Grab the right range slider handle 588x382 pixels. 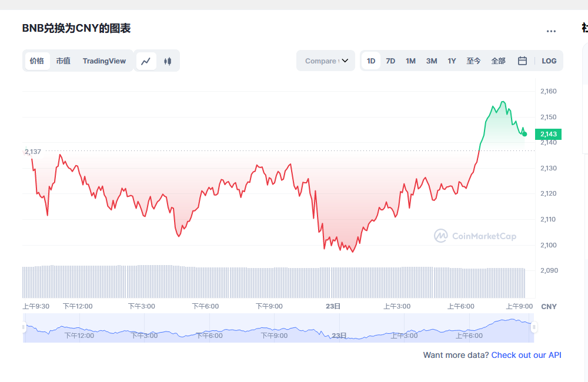tap(534, 327)
